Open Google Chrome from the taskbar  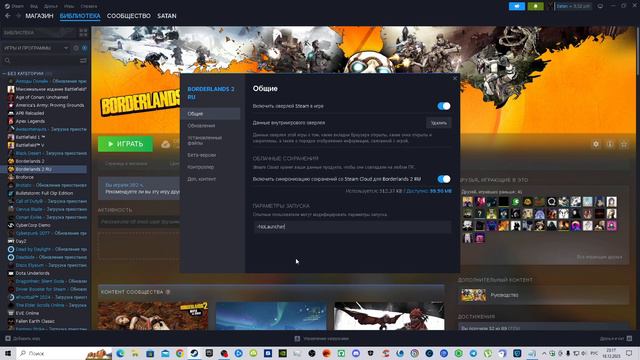(180, 353)
